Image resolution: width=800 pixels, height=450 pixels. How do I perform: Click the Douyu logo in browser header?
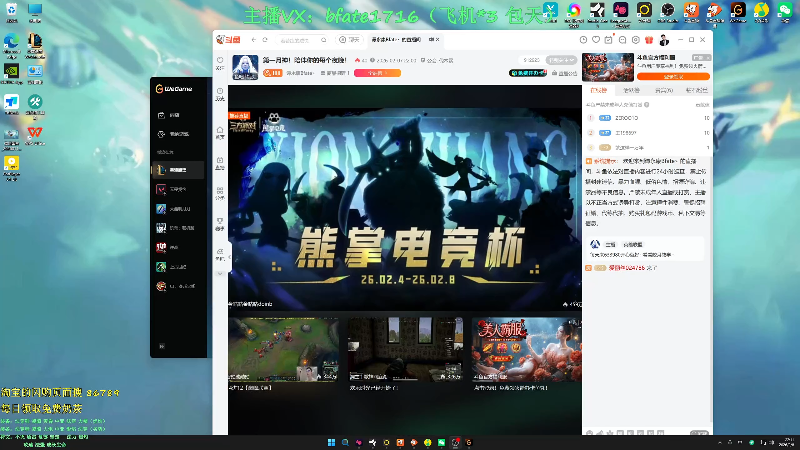click(x=228, y=39)
